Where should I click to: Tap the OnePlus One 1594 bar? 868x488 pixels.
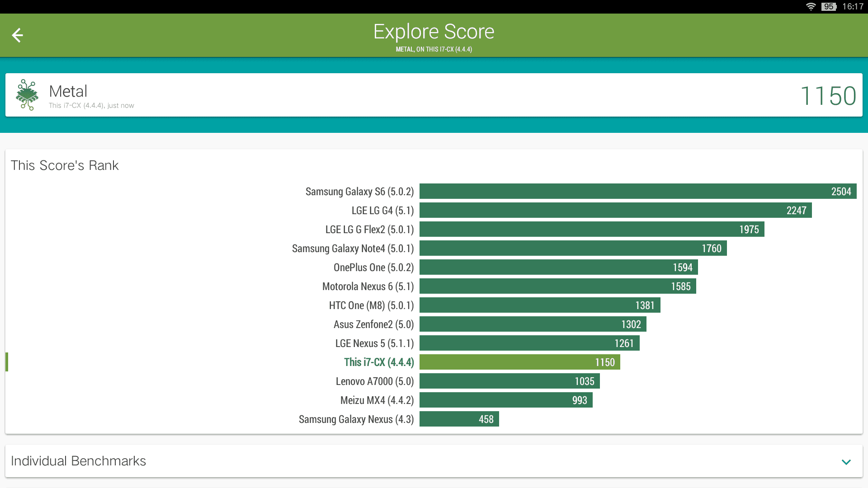point(559,267)
